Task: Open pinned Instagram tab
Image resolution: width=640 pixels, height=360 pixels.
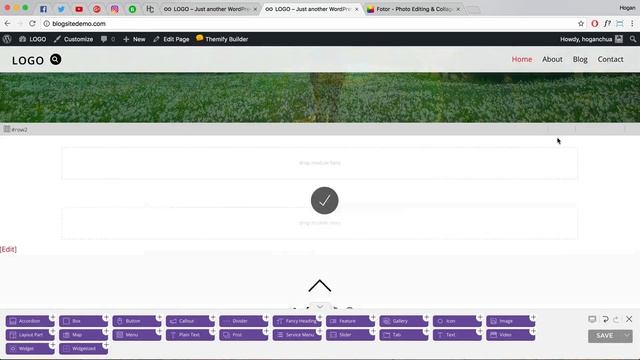Action: click(114, 9)
